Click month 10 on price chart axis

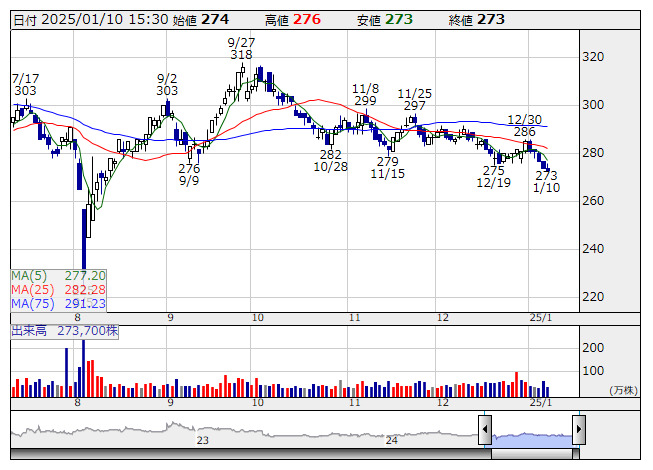[x=258, y=318]
